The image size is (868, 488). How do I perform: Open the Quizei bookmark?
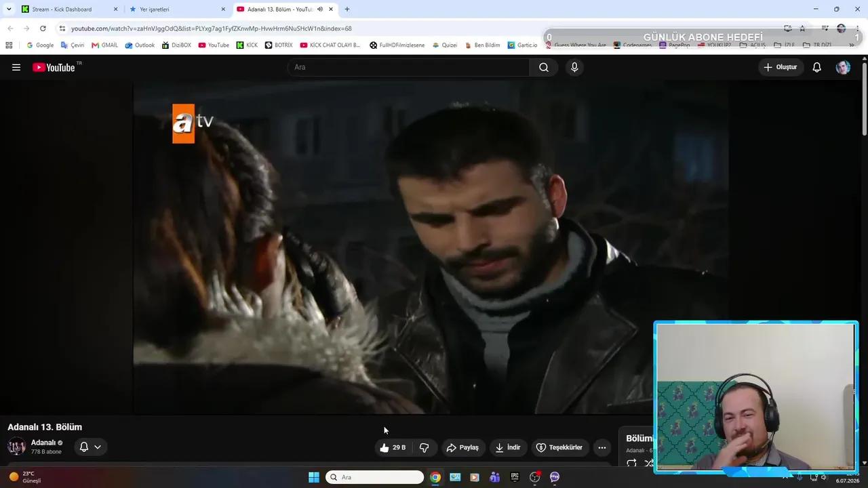coord(445,45)
